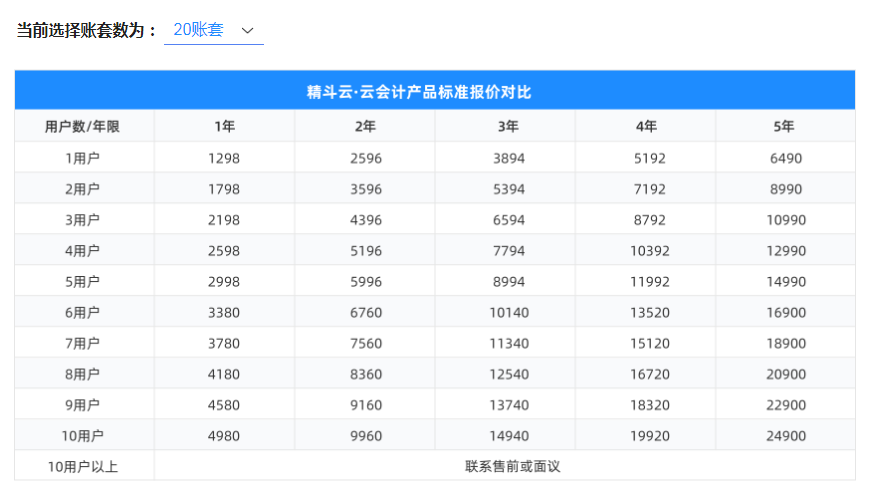Click the 精斗云·云会计产品标准报价对比 table title
The image size is (869, 503).
419,92
